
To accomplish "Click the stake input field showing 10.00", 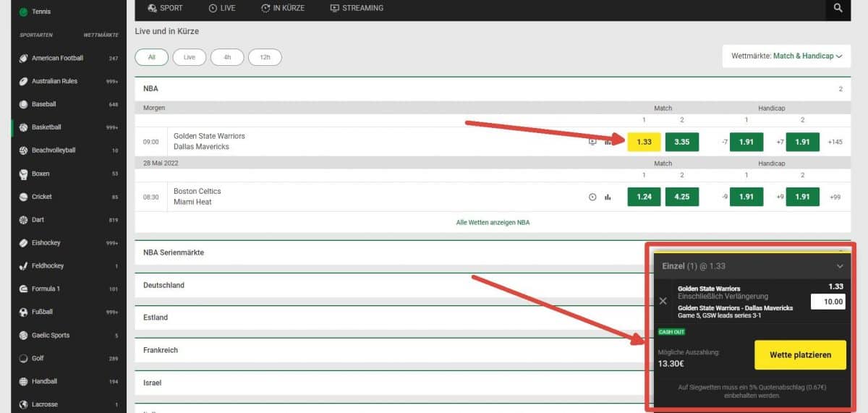I will (827, 302).
